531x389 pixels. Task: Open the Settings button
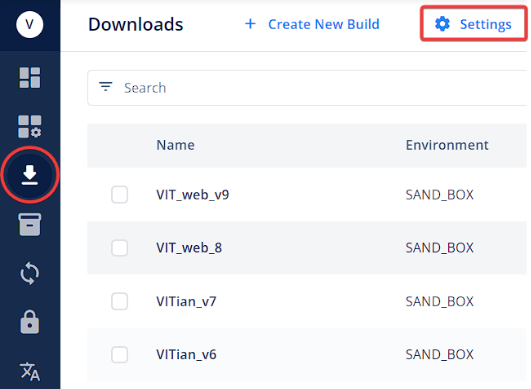point(473,24)
